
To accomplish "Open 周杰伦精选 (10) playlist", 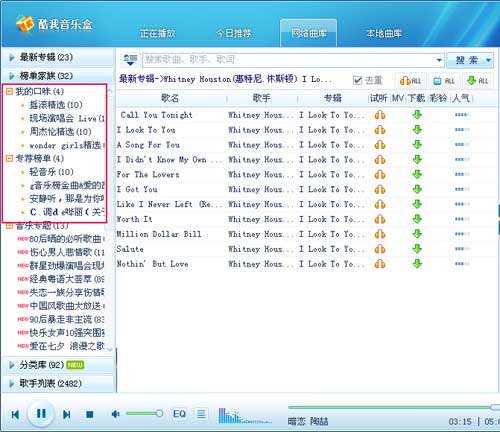I will point(60,132).
